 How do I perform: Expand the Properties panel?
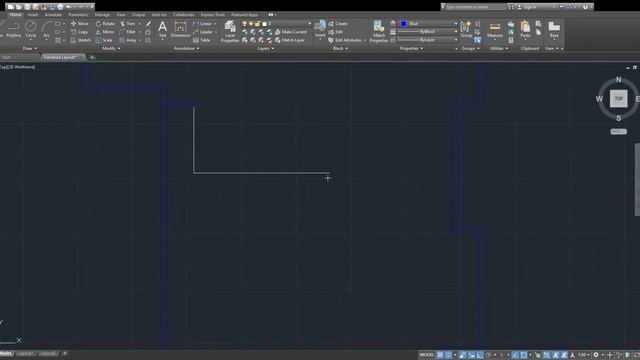(411, 49)
